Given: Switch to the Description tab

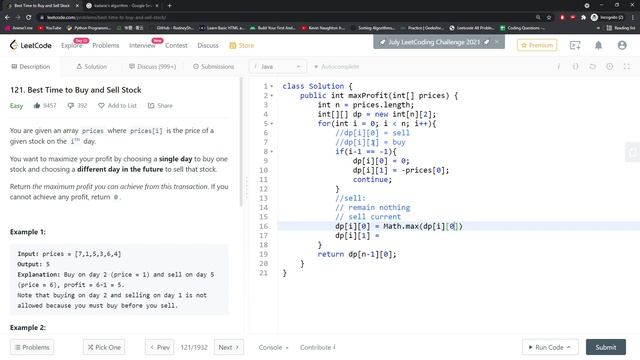Looking at the screenshot, I should [31, 67].
